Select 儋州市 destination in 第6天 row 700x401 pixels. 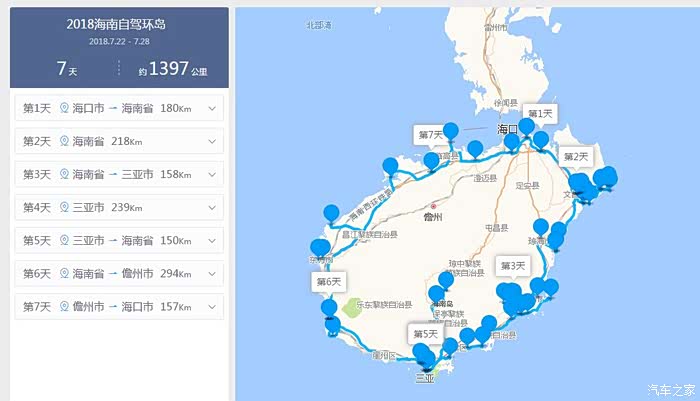click(x=138, y=273)
